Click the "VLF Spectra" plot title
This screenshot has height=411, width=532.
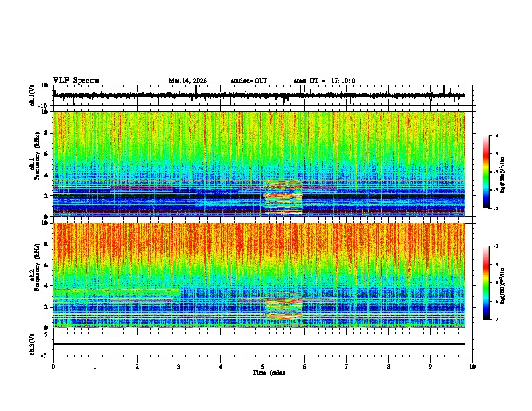tap(76, 81)
